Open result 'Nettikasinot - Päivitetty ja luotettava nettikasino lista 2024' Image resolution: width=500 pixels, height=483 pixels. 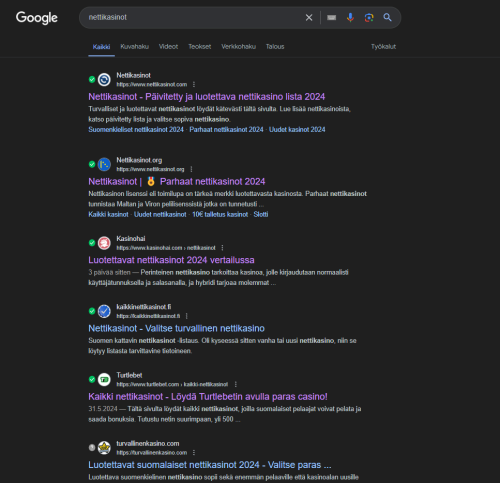(x=207, y=97)
